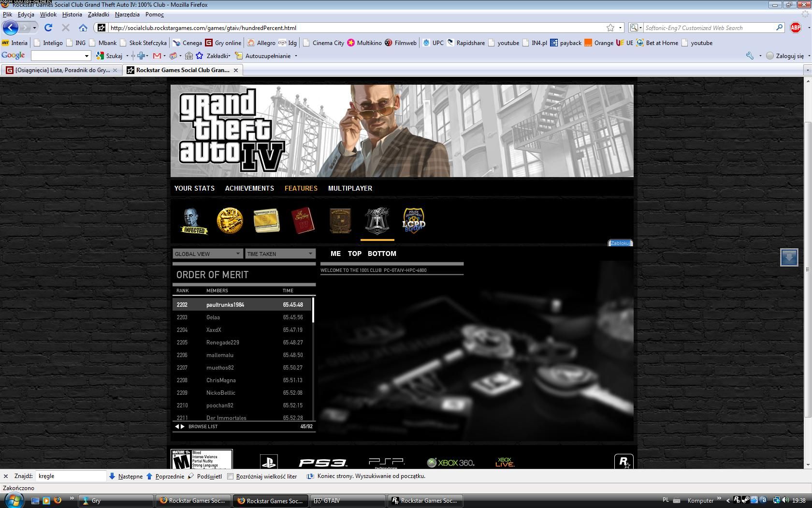Reload the page with the refresh icon
Image resolution: width=812 pixels, height=508 pixels.
coord(48,28)
